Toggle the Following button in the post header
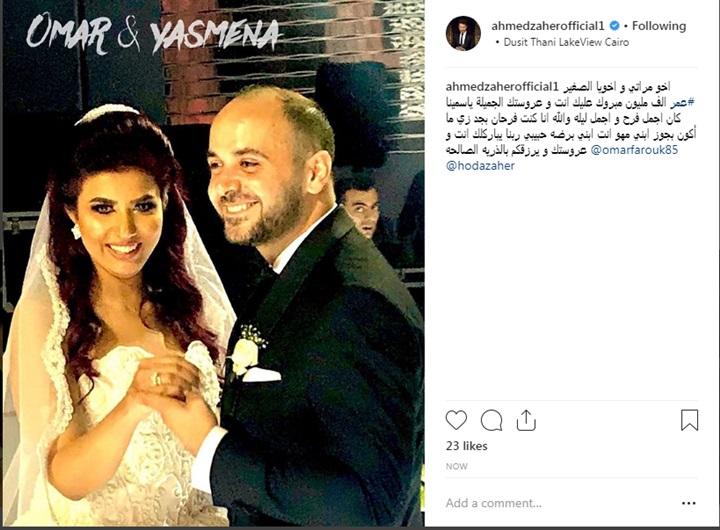 point(659,26)
